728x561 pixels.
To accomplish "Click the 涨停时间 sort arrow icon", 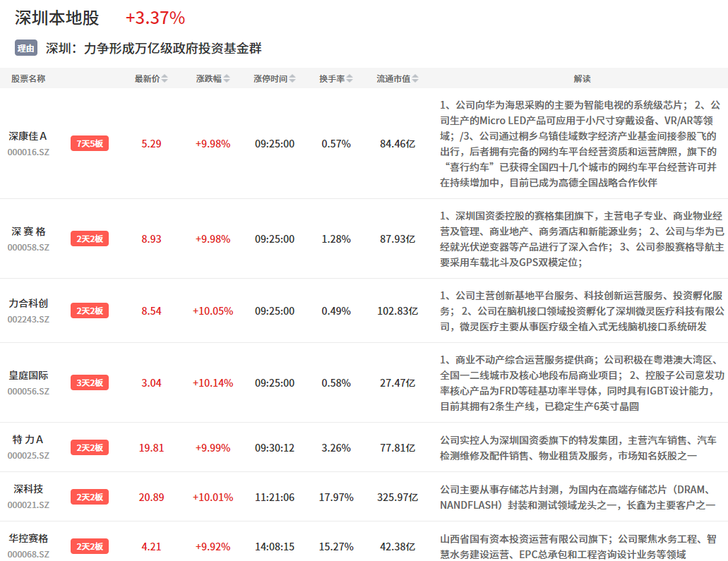I will 292,79.
